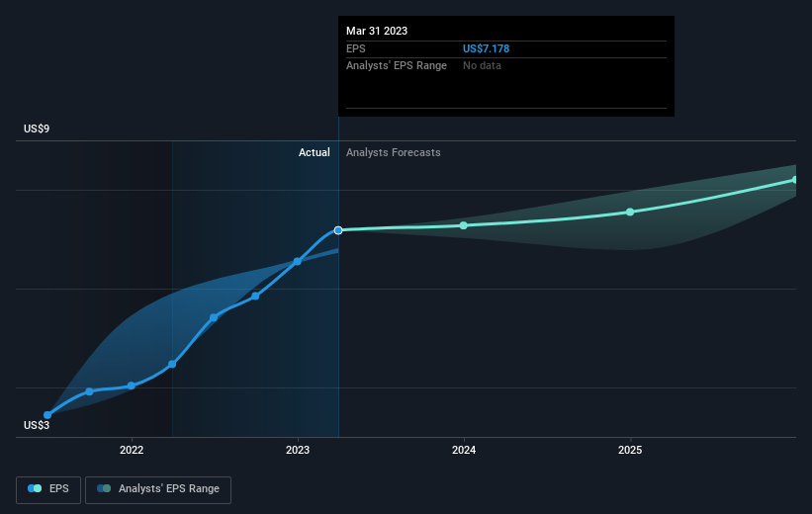The height and width of the screenshot is (514, 812).
Task: Click the 2023 x-axis label
Action: (x=298, y=450)
